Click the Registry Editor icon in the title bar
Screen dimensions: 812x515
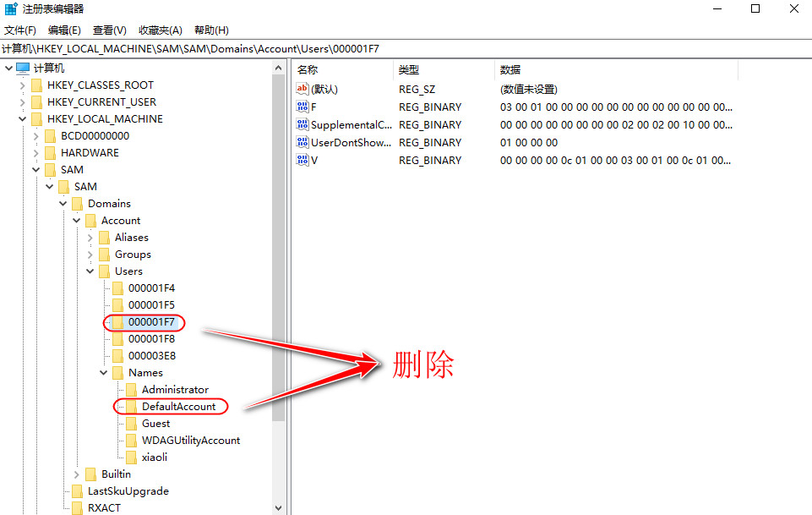pyautogui.click(x=8, y=9)
